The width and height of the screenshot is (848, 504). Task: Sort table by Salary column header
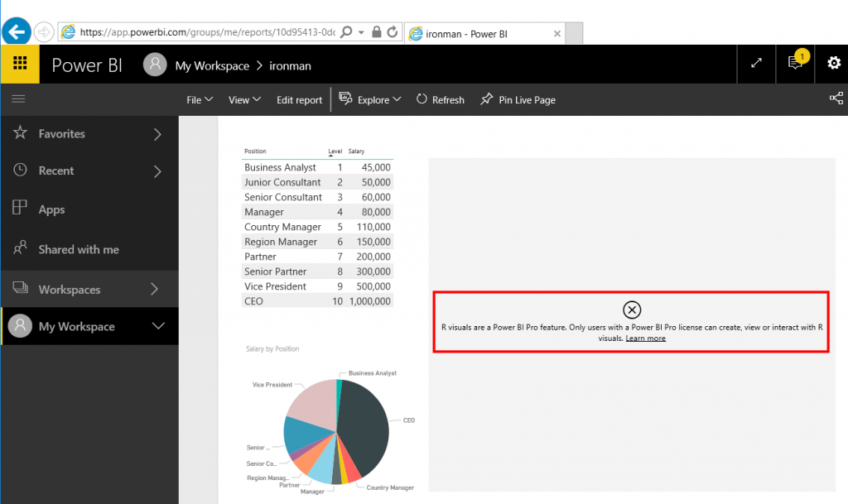(356, 151)
